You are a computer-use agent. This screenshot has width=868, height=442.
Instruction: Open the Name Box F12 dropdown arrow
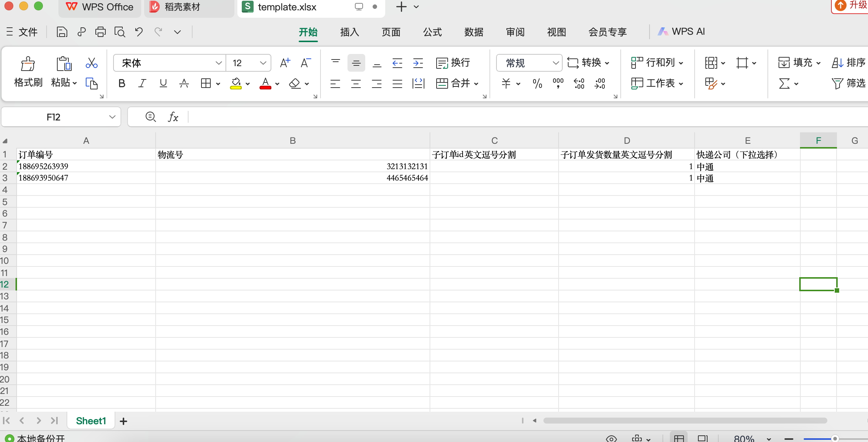[x=112, y=117]
